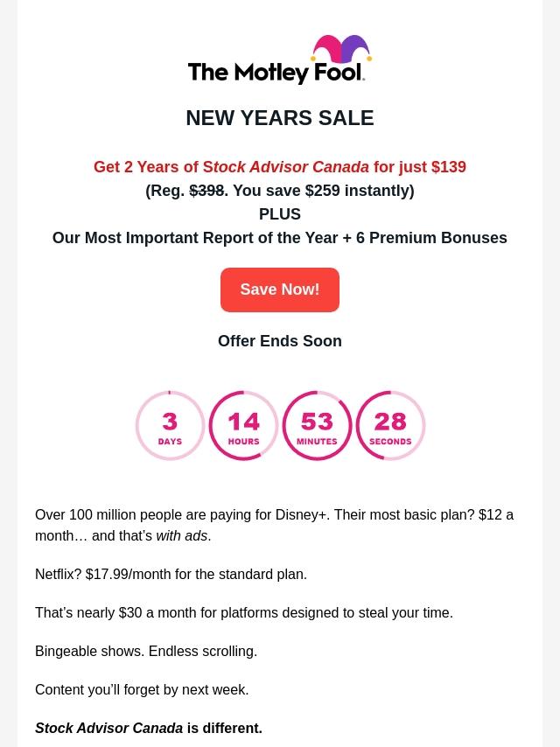This screenshot has width=560, height=747.
Task: Click the Bingeable shows line
Action: pyautogui.click(x=146, y=652)
